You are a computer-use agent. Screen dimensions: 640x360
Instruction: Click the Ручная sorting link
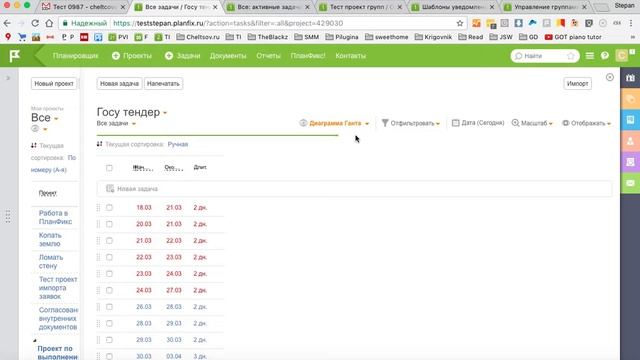pyautogui.click(x=178, y=144)
